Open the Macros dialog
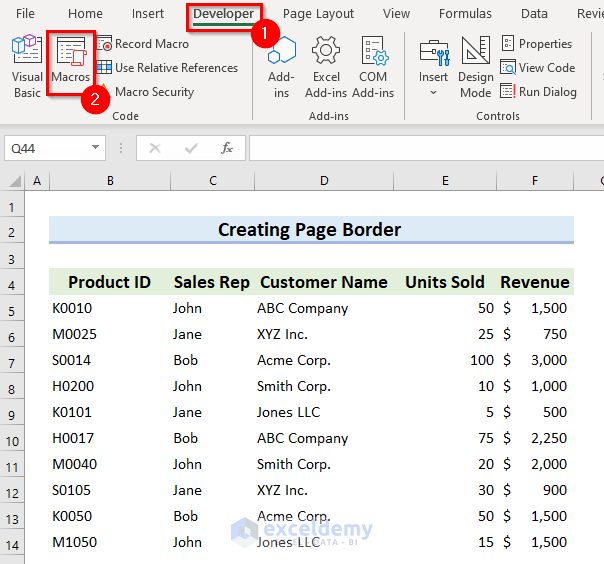The height and width of the screenshot is (564, 604). pos(70,61)
